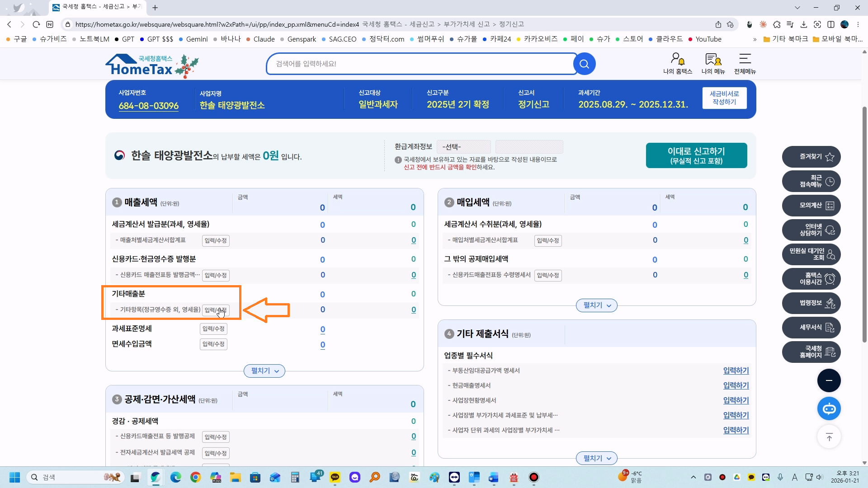Click 이대로 신고하기 button
This screenshot has height=488, width=868.
tap(696, 155)
